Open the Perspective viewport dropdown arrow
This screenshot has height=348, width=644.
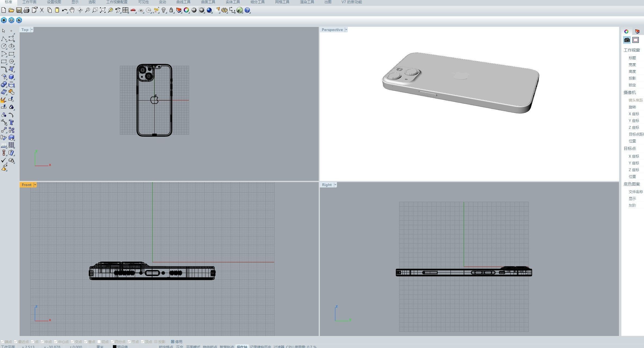(x=346, y=30)
